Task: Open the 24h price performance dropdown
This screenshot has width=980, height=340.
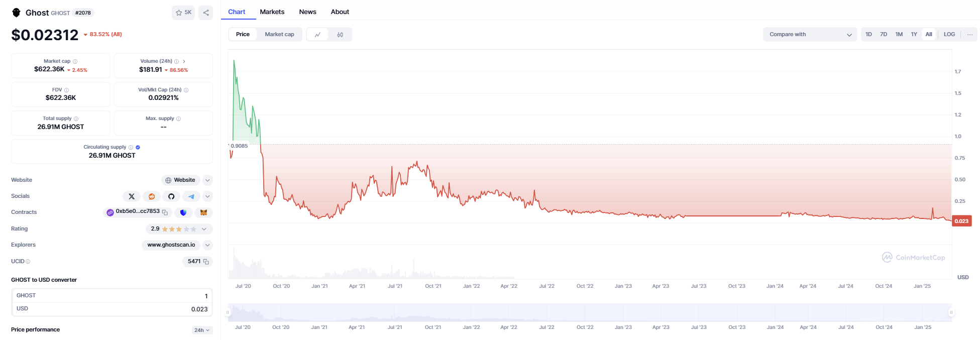Action: [202, 330]
